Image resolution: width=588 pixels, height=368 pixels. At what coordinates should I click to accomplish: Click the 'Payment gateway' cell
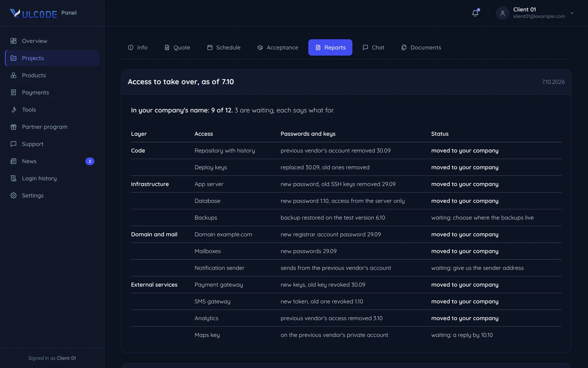click(219, 285)
